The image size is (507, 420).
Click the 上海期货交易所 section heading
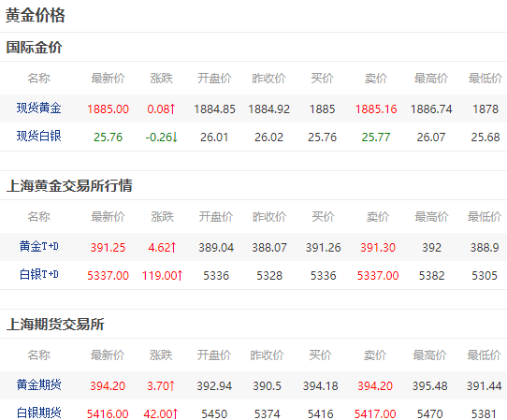tap(55, 325)
